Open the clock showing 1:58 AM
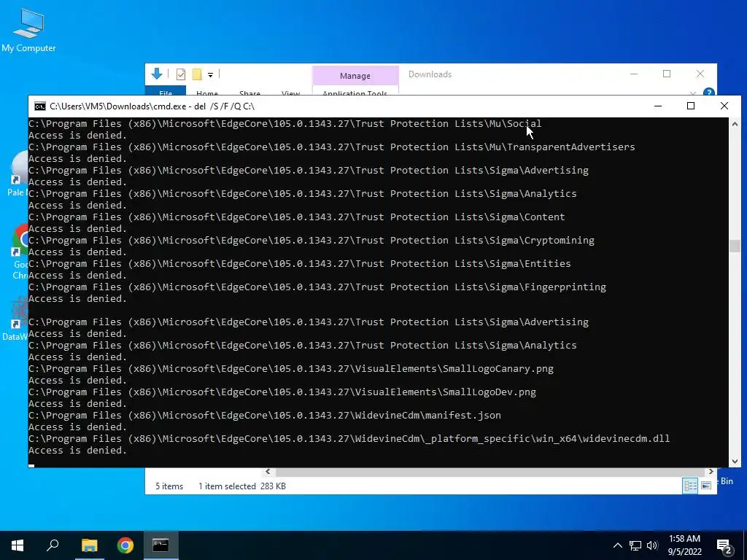Image resolution: width=747 pixels, height=560 pixels. [x=684, y=545]
